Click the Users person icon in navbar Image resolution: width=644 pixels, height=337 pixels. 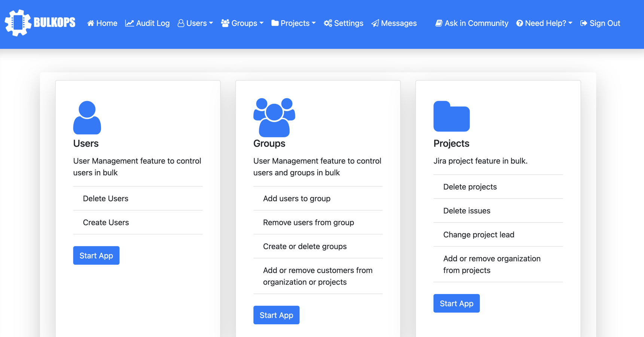(x=181, y=23)
